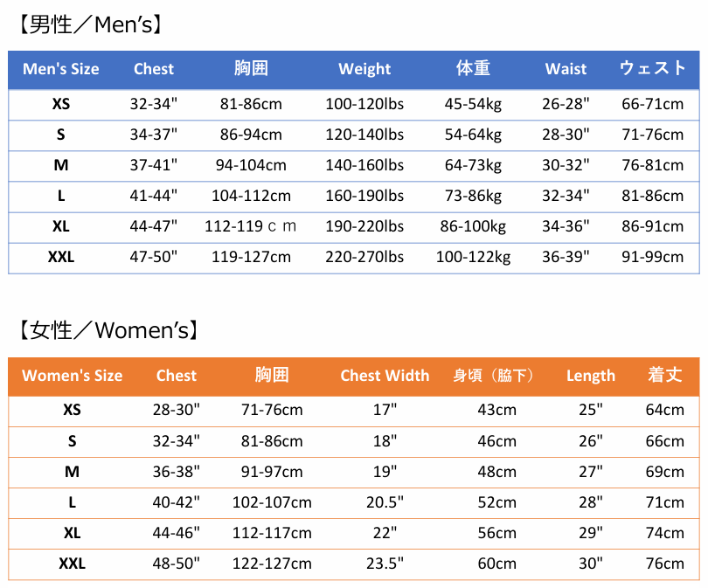
Task: Click the men's 112-119cm chest cell
Action: [251, 226]
